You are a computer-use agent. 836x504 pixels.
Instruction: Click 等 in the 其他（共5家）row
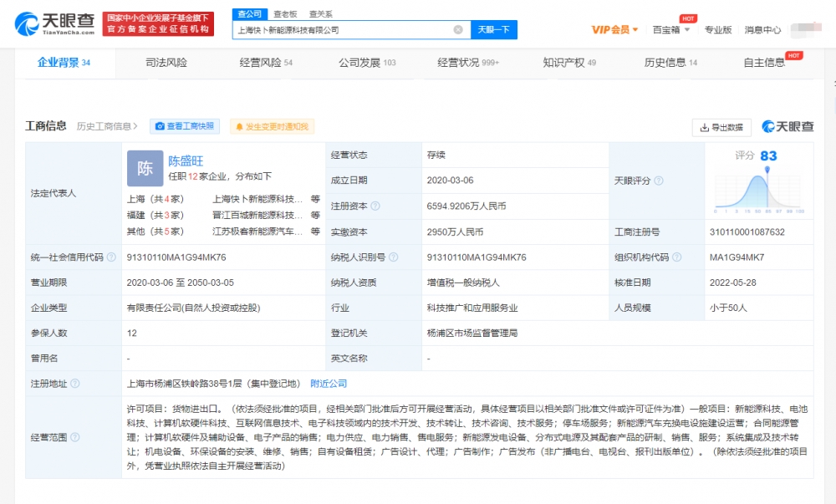pos(316,232)
